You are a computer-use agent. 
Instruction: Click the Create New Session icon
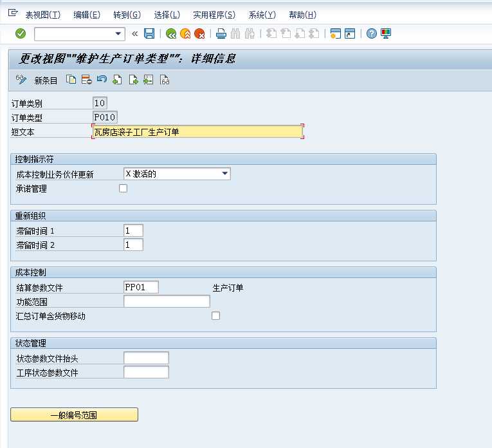click(x=336, y=33)
